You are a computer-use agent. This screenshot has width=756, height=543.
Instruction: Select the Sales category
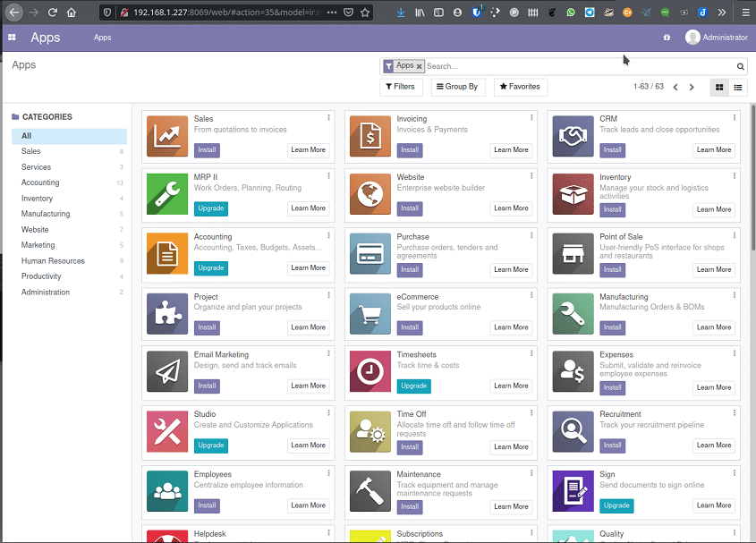(x=70, y=151)
